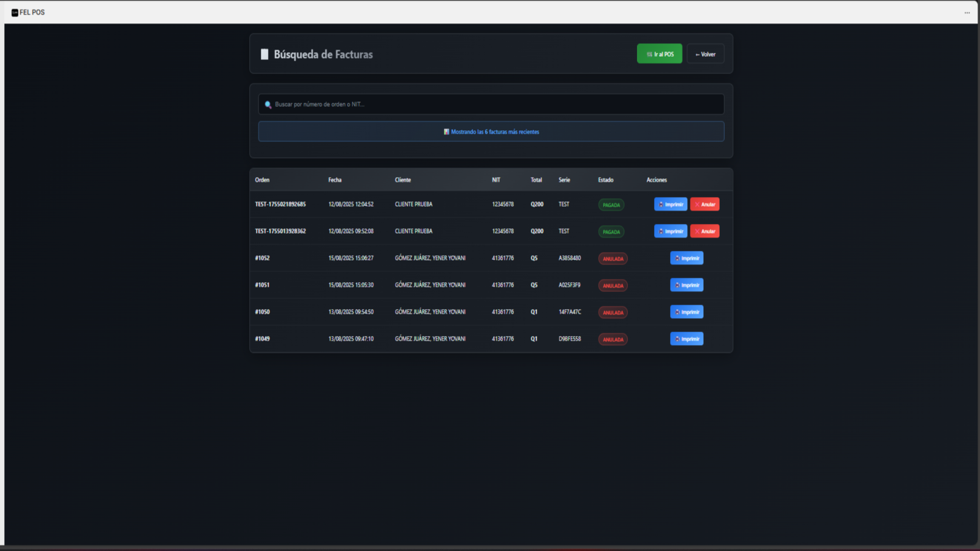This screenshot has width=980, height=551.
Task: Click the printer icon for order #1052
Action: (x=677, y=258)
